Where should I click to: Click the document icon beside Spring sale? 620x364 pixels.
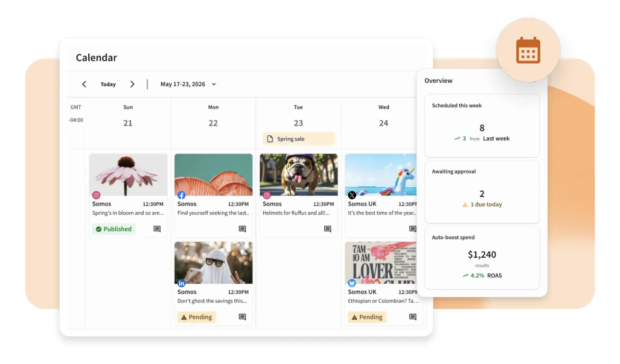[270, 139]
